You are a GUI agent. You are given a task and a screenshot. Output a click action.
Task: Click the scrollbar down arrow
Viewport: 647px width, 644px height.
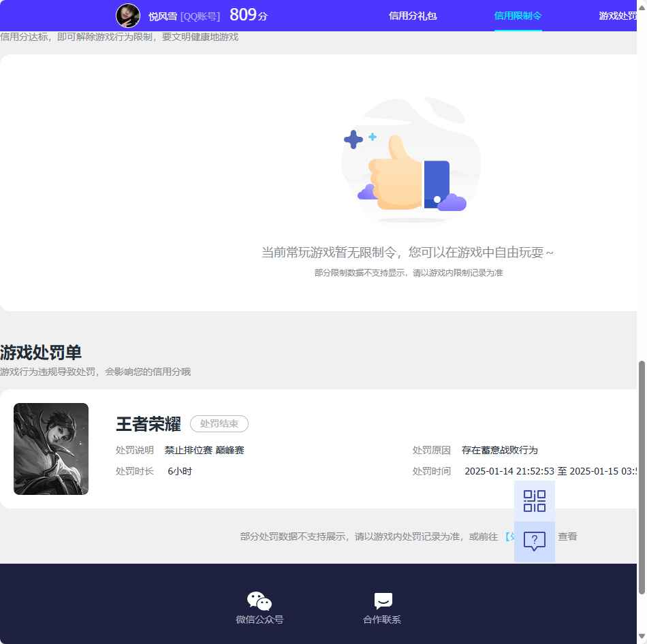coord(642,636)
